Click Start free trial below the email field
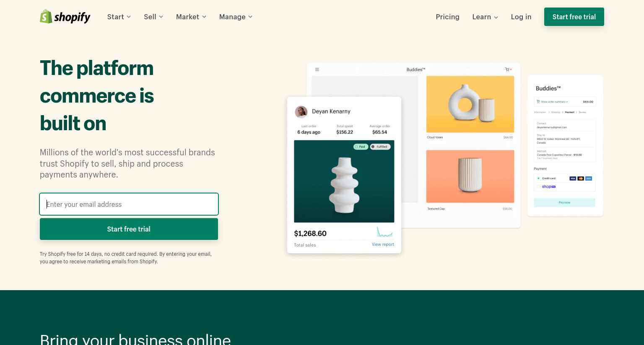Image resolution: width=644 pixels, height=345 pixels. [129, 229]
